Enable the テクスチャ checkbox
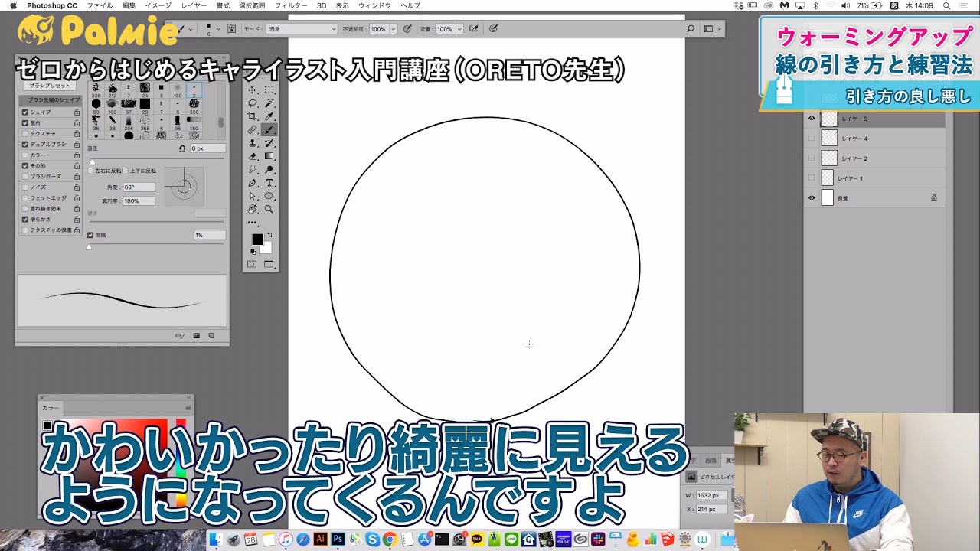 pos(25,134)
